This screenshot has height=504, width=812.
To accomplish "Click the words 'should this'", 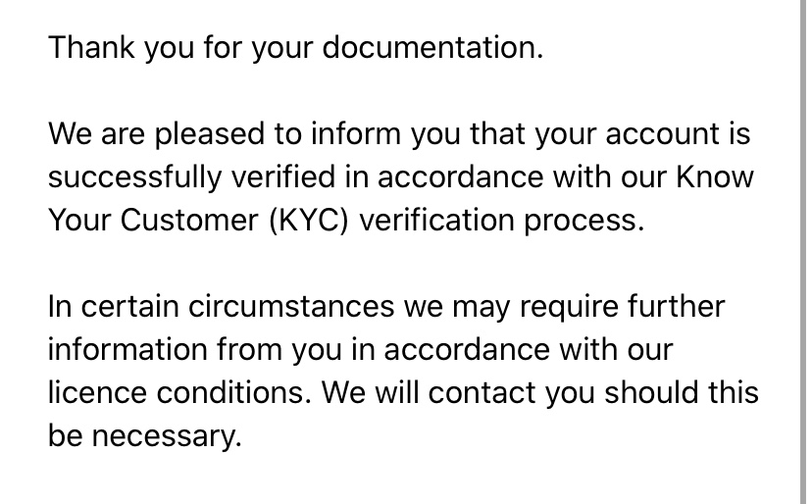I will click(x=682, y=392).
